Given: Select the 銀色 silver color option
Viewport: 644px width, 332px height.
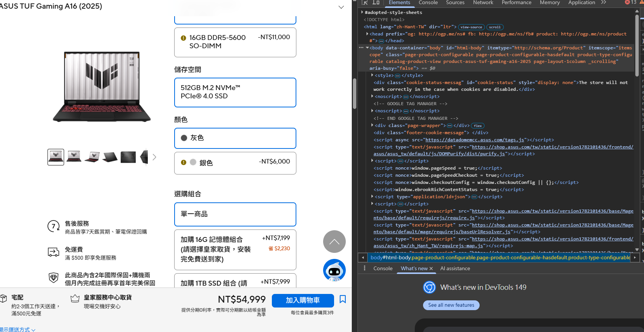Looking at the screenshot, I should tap(235, 163).
